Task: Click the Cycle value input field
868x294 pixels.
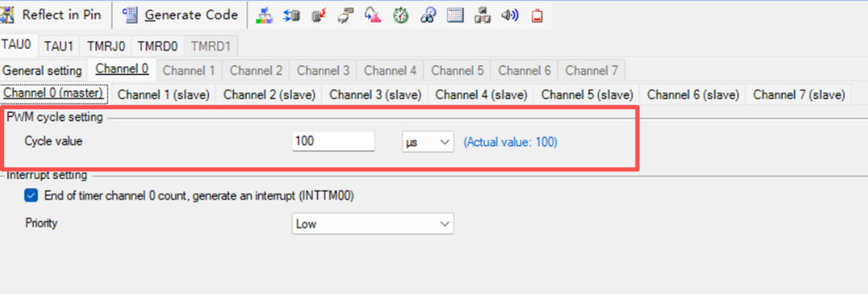Action: click(x=333, y=142)
